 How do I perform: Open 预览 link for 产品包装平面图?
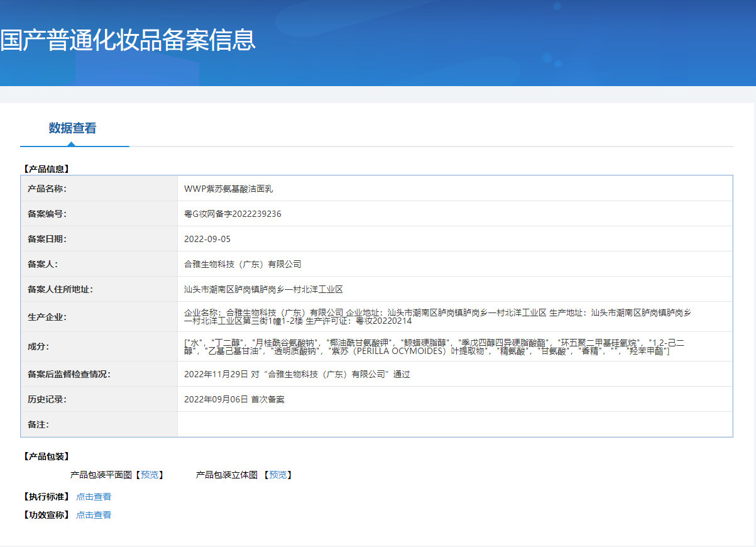(150, 475)
